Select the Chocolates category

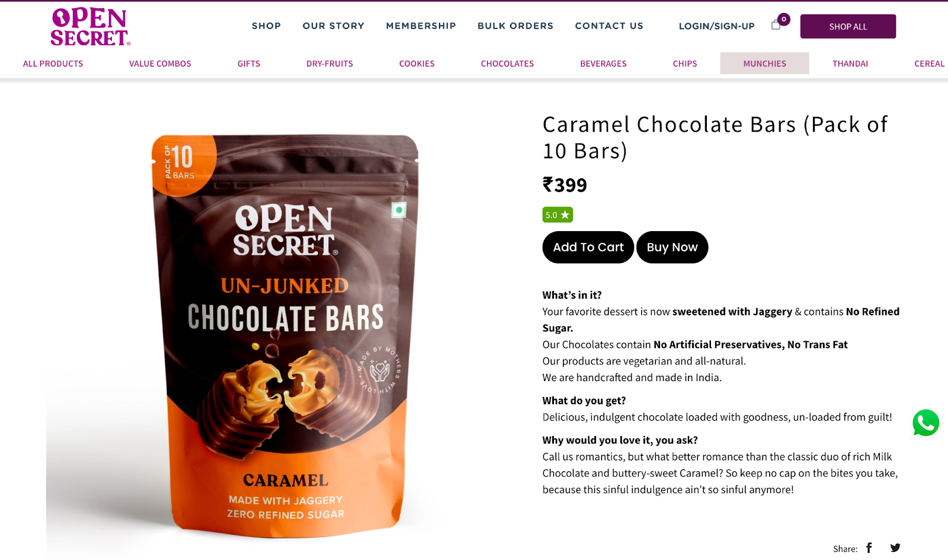click(507, 63)
